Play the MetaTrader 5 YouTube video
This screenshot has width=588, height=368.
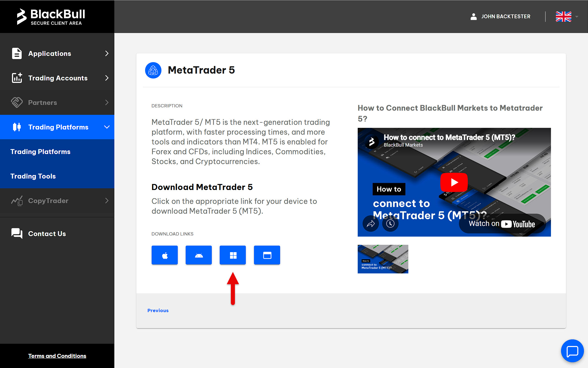click(454, 182)
